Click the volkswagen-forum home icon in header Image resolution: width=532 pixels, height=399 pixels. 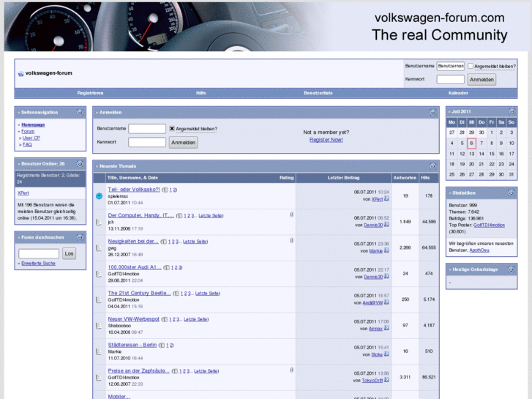(20, 73)
